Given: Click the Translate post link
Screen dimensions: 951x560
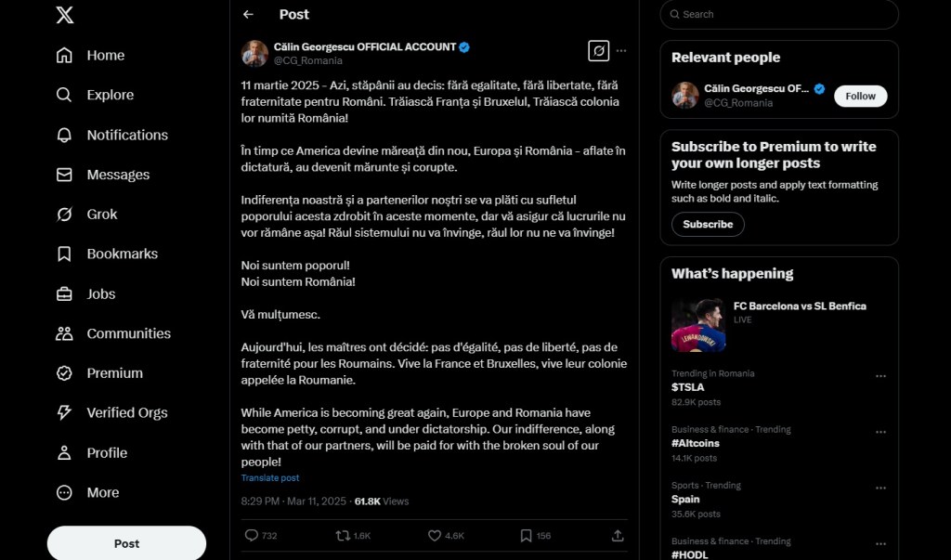Looking at the screenshot, I should 270,478.
